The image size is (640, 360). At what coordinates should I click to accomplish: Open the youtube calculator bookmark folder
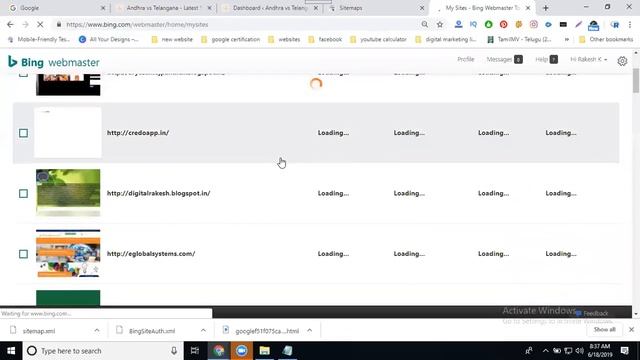(x=378, y=39)
